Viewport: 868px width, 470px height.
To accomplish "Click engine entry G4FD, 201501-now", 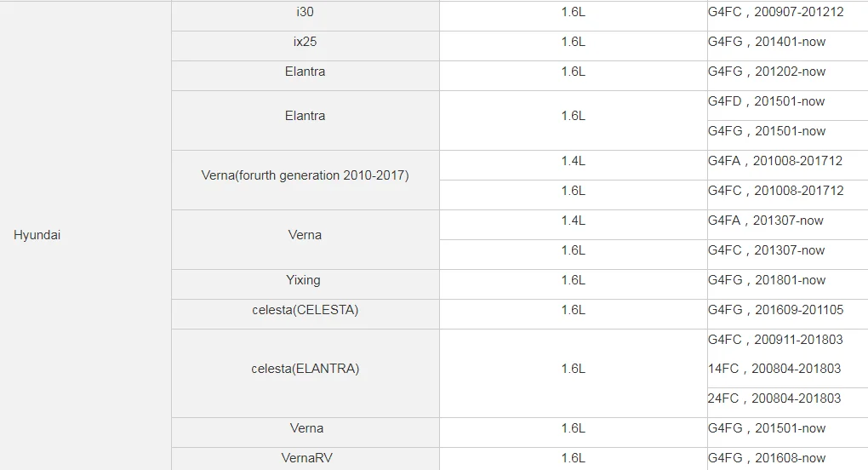I will (767, 101).
